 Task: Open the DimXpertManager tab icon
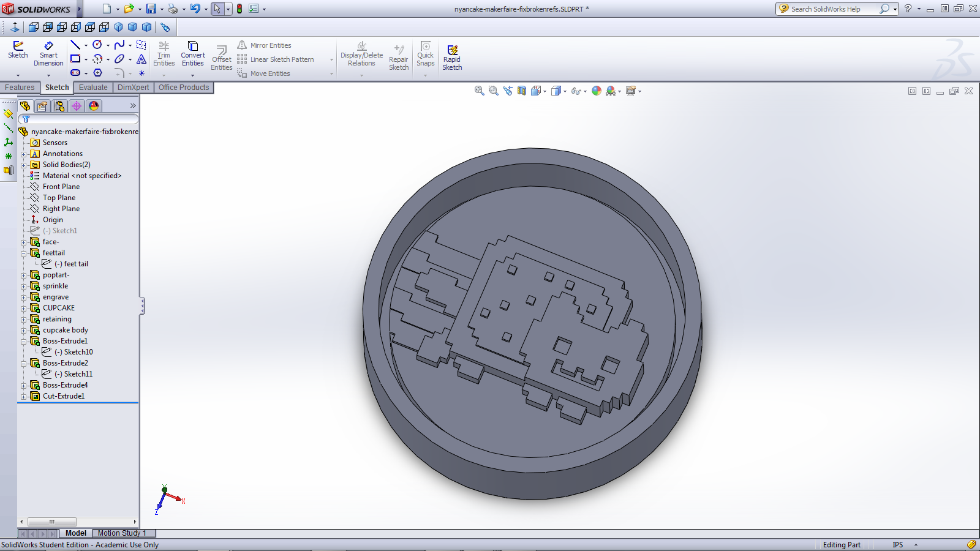(77, 106)
